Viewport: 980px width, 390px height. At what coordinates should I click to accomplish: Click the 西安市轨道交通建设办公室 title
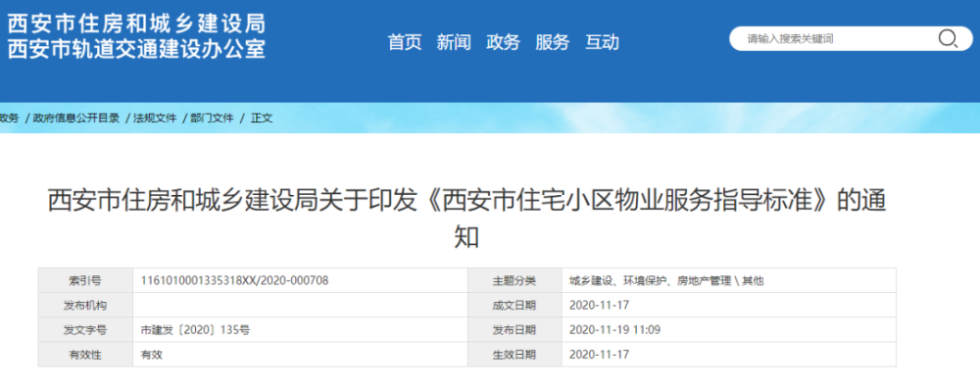click(136, 48)
